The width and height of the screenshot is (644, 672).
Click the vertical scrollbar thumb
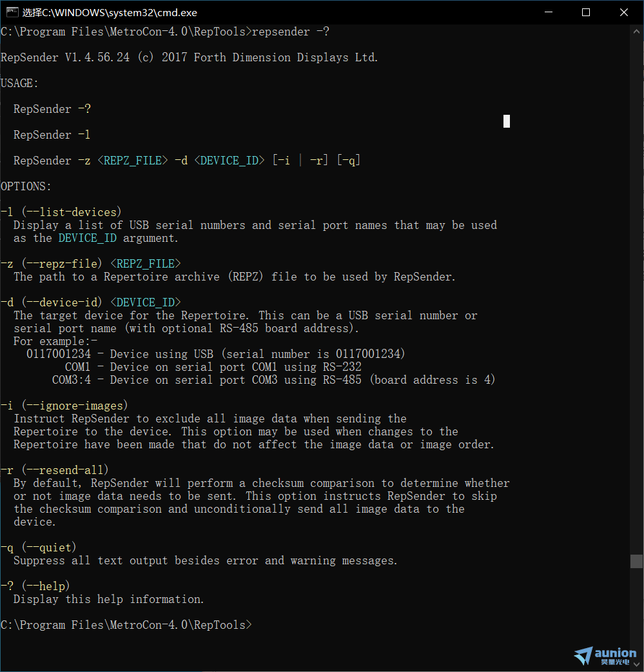[x=637, y=561]
